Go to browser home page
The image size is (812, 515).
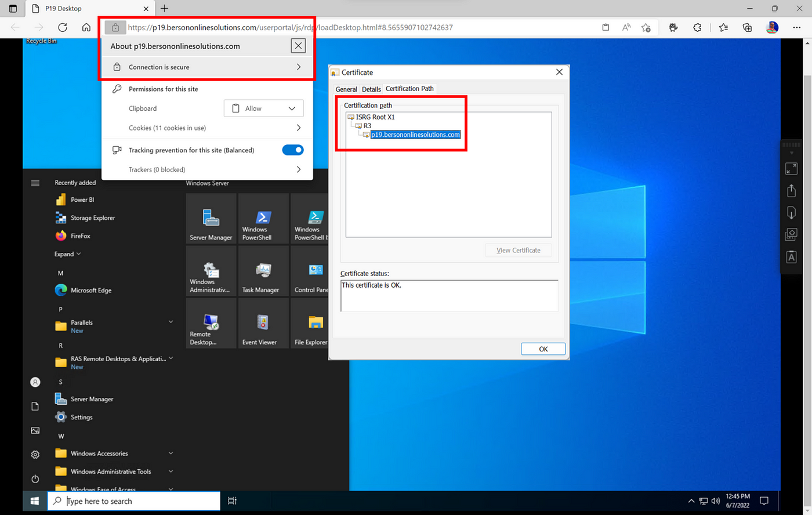pos(86,27)
